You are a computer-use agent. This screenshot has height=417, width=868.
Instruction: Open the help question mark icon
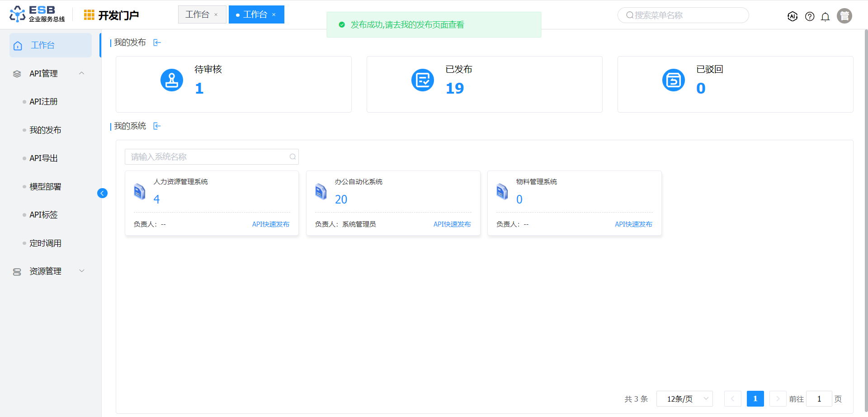tap(810, 17)
